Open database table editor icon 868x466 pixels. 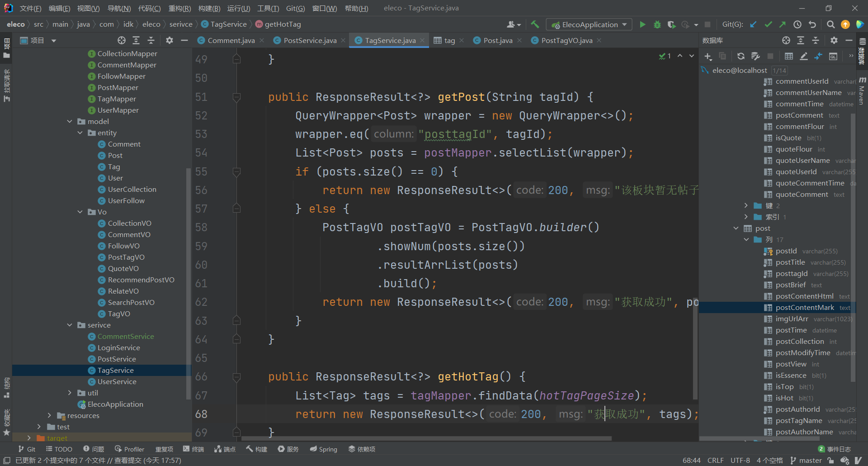click(x=789, y=56)
